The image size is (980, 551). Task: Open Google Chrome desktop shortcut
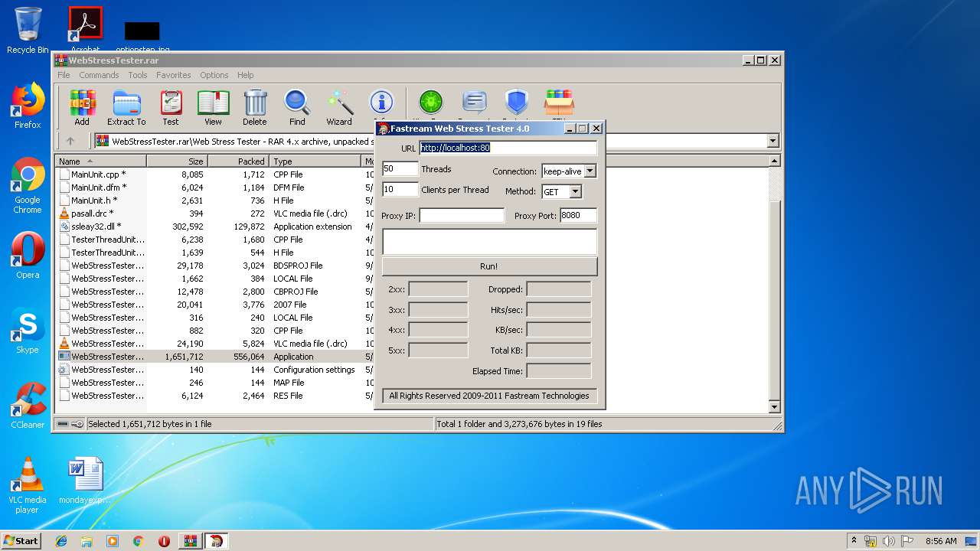pos(28,186)
